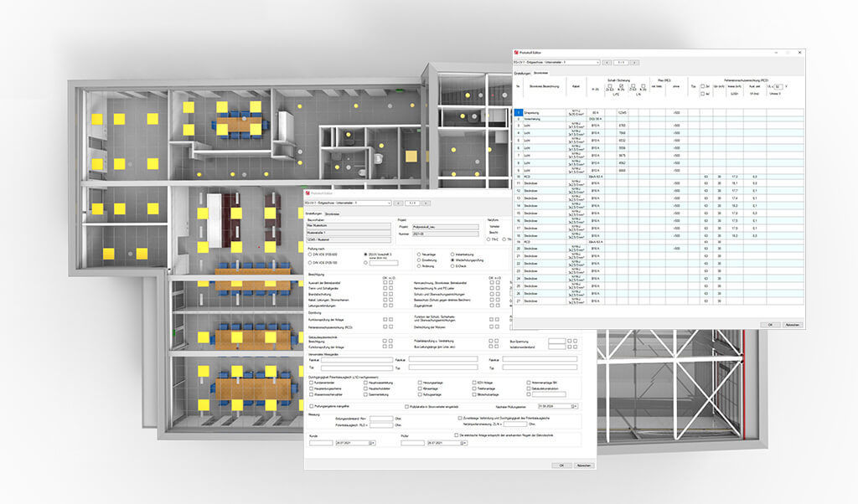Open the calendar picker next to the Kunde date field
This screenshot has width=858, height=504.
click(x=371, y=442)
